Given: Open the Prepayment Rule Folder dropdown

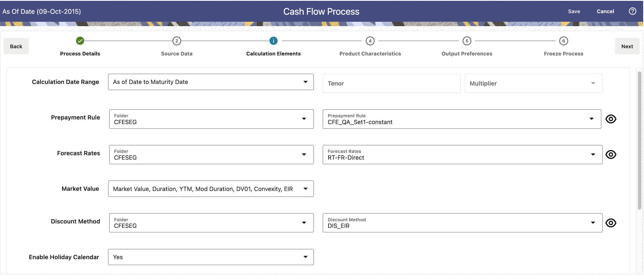Looking at the screenshot, I should pyautogui.click(x=304, y=119).
